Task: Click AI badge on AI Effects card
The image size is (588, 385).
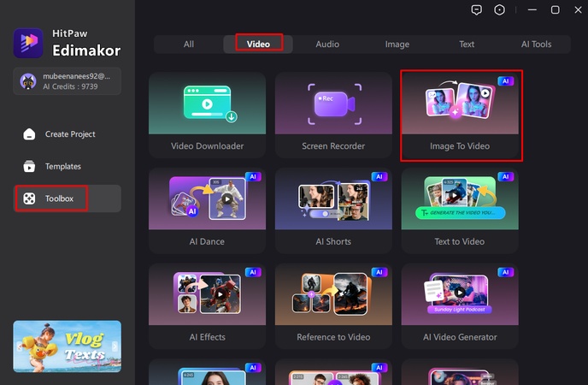Action: click(253, 272)
